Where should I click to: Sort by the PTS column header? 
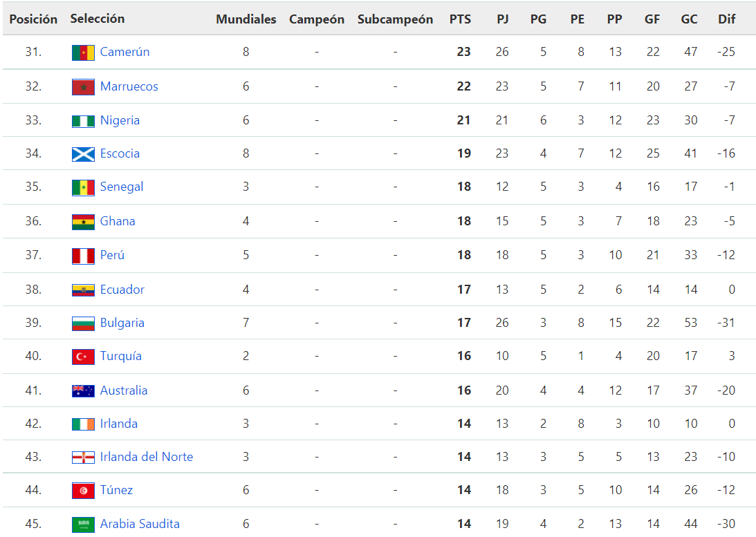coord(460,19)
